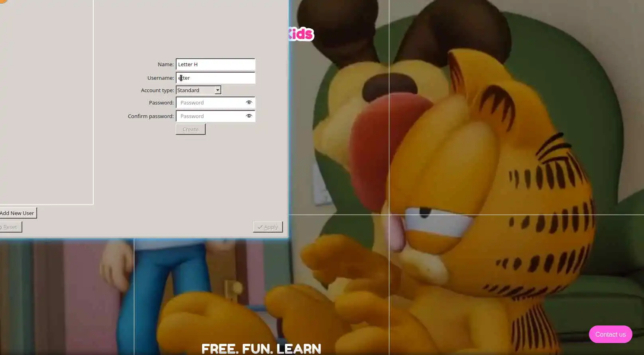
Task: Click the Username input field
Action: point(215,78)
